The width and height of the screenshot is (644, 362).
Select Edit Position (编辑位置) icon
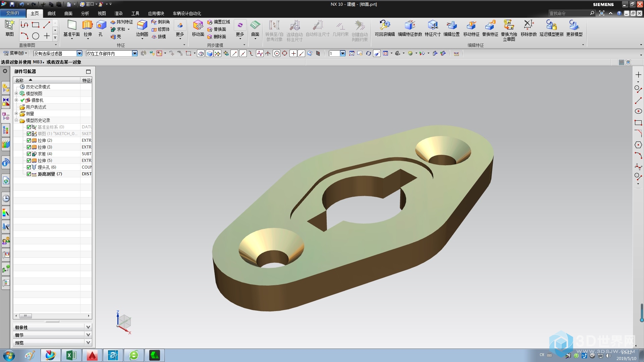[451, 28]
